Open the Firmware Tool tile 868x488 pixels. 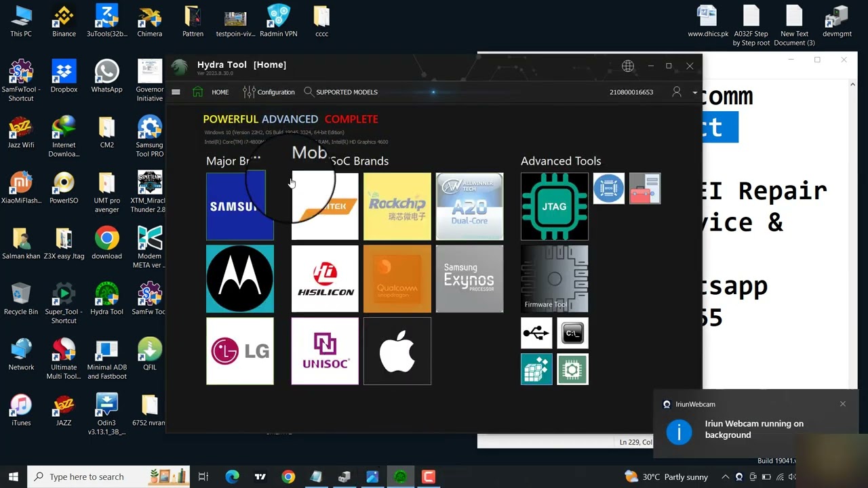tap(555, 279)
